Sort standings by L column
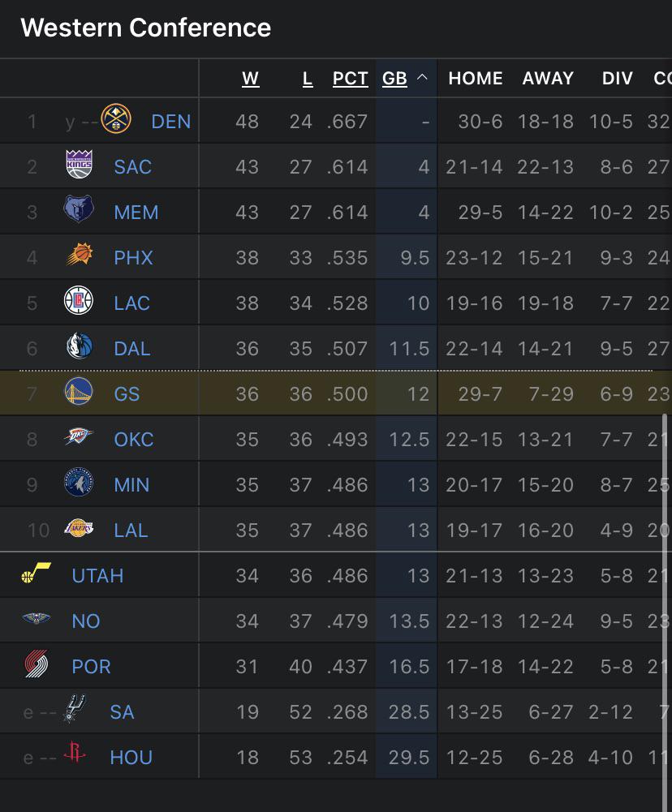 (307, 79)
